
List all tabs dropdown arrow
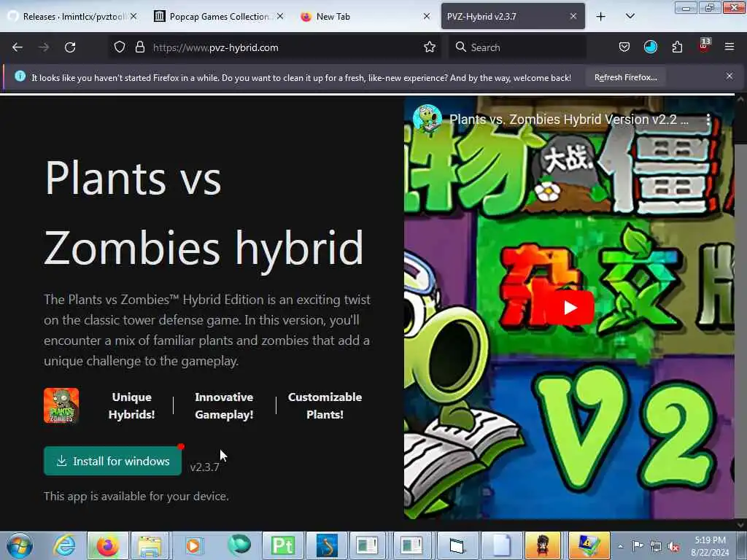[630, 17]
